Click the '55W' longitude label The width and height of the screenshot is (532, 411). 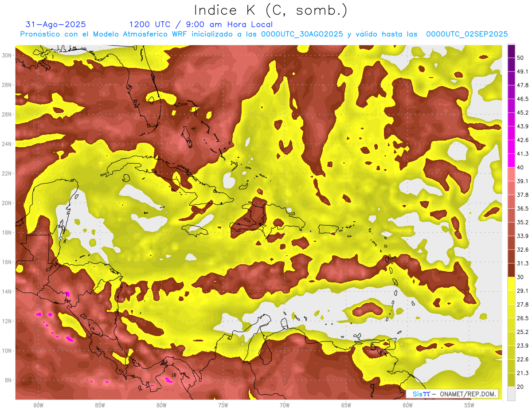469,405
